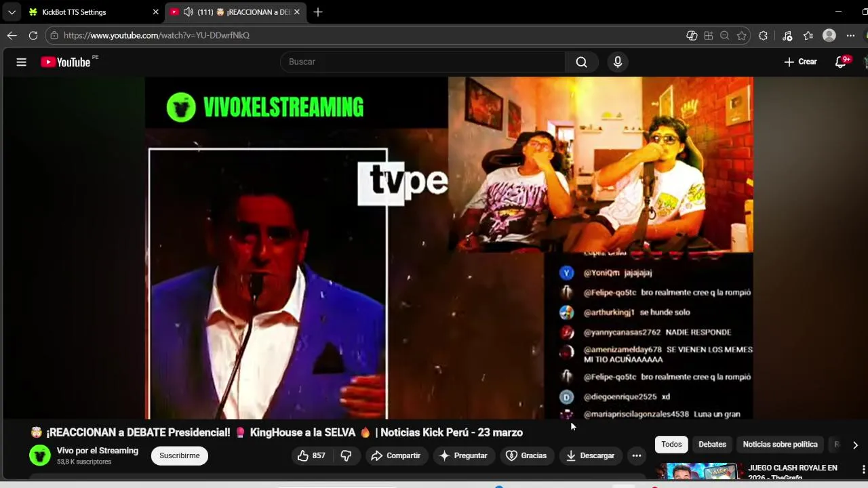868x488 pixels.
Task: Open more actions ellipsis beside Descargar
Action: pos(636,455)
